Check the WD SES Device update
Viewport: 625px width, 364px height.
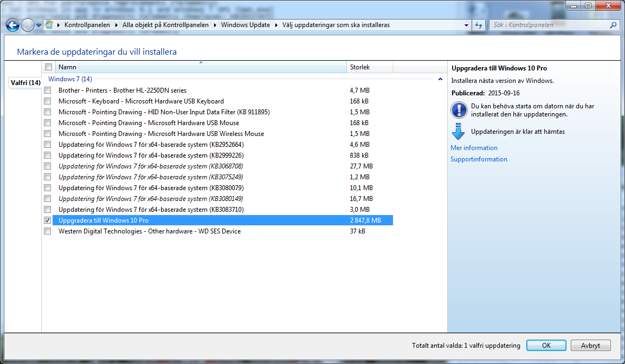(48, 231)
